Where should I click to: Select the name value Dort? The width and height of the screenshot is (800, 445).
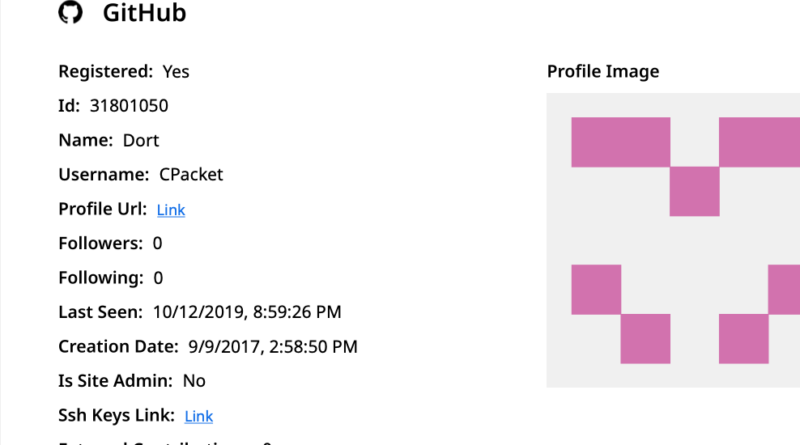click(140, 140)
